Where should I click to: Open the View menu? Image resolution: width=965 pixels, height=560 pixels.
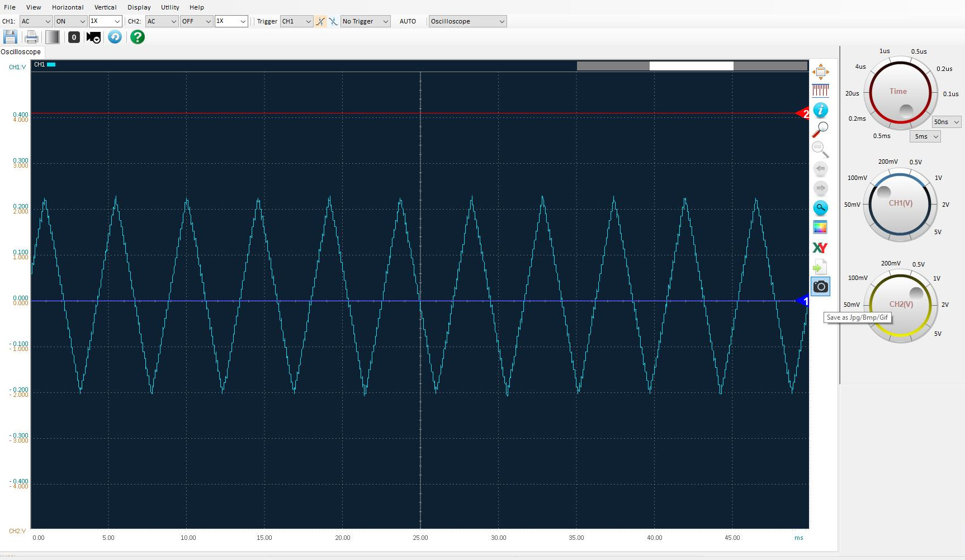pyautogui.click(x=34, y=7)
